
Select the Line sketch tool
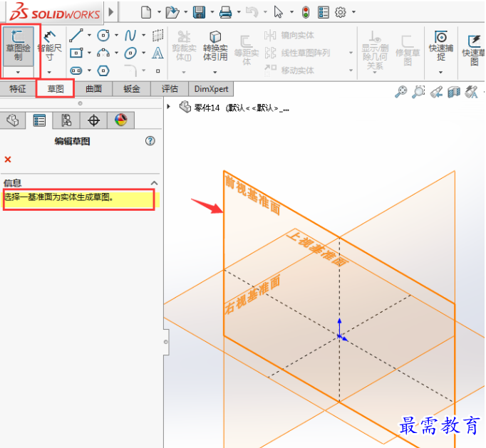tap(76, 36)
